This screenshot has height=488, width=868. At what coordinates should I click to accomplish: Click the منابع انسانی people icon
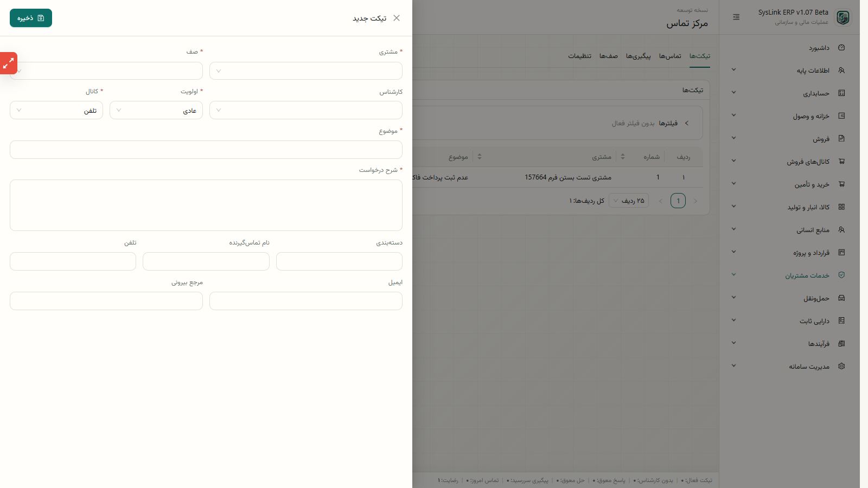coord(841,230)
